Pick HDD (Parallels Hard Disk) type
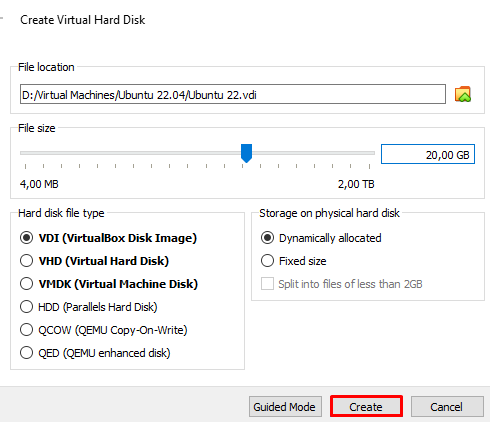This screenshot has height=422, width=490. click(26, 307)
